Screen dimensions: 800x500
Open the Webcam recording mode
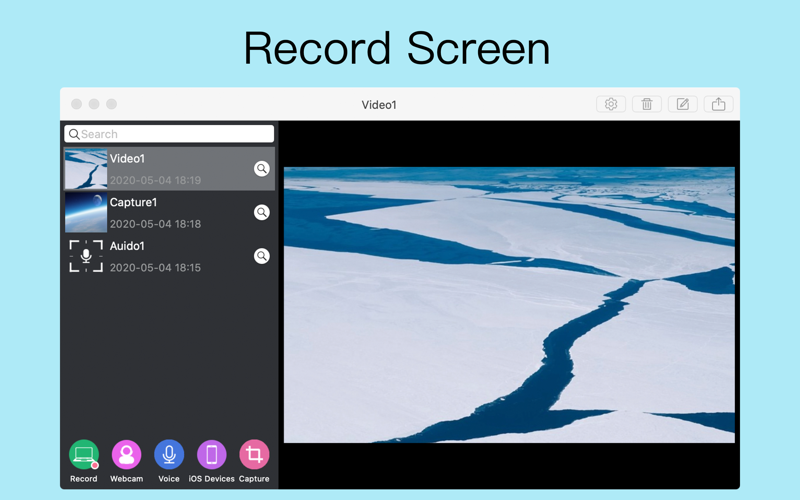coord(126,455)
